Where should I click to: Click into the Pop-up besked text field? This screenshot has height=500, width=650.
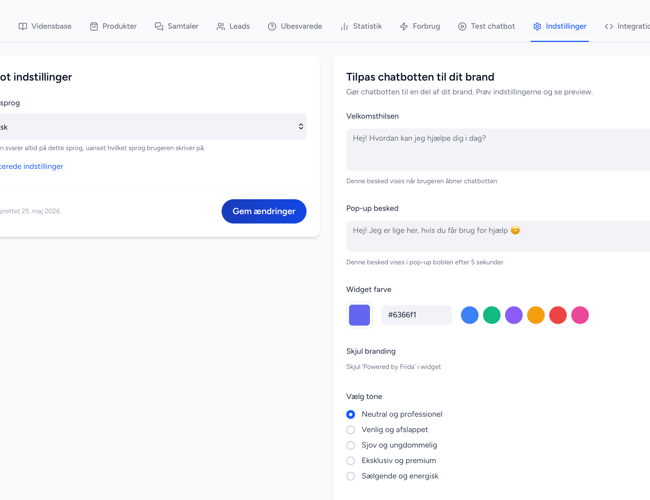click(498, 236)
